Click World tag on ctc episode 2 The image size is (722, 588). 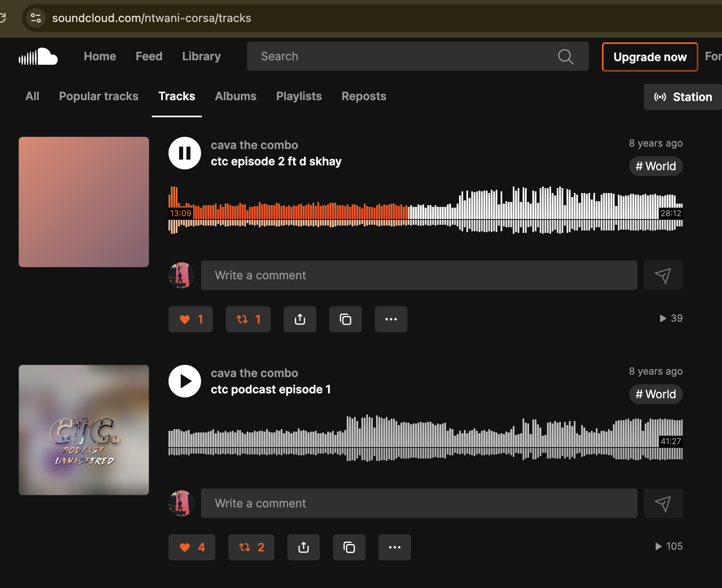pos(656,166)
